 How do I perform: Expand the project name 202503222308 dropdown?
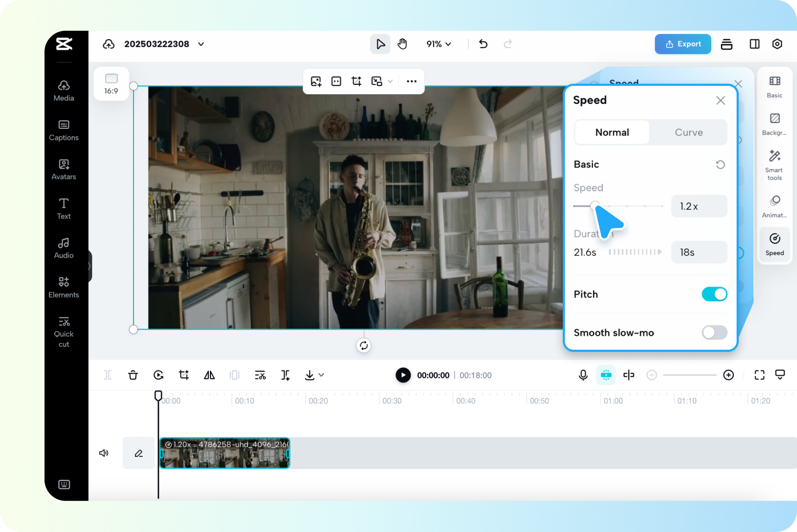(x=201, y=44)
